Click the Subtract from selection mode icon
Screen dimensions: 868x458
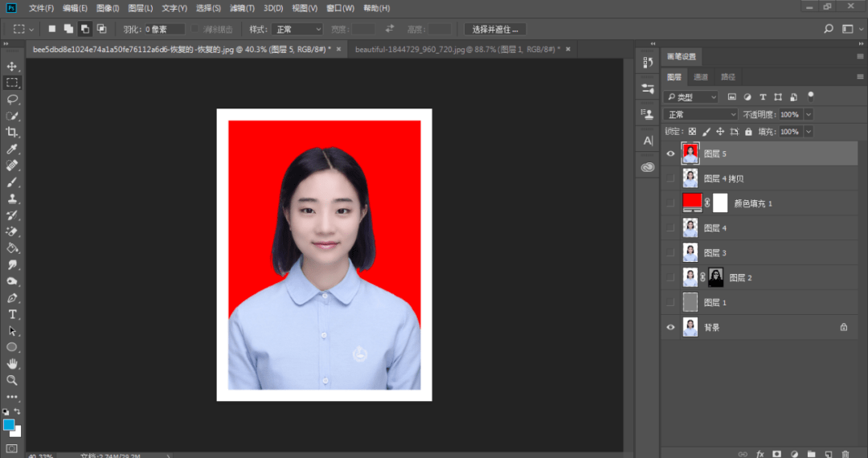(84, 29)
